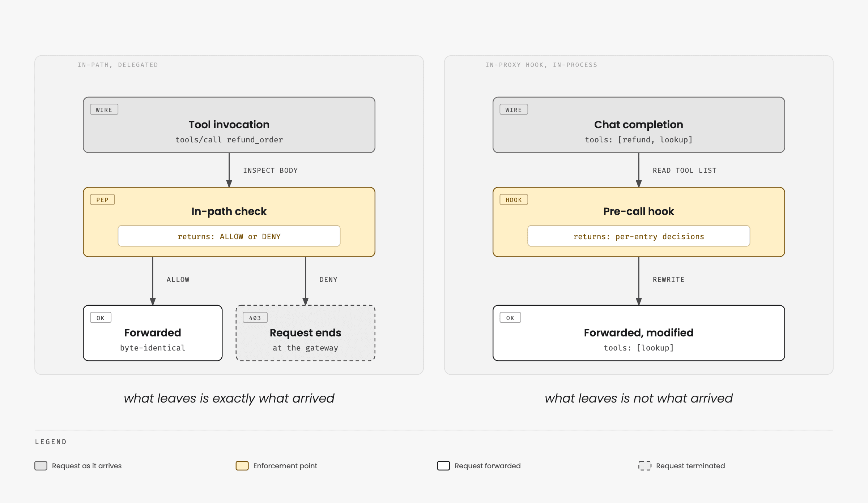
Task: Click the gray Request as it arrives swatch
Action: coord(41,466)
